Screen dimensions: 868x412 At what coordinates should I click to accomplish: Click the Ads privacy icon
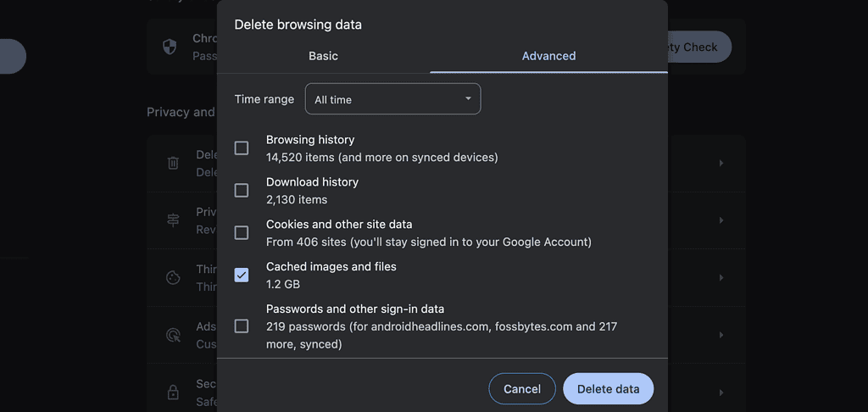click(173, 335)
